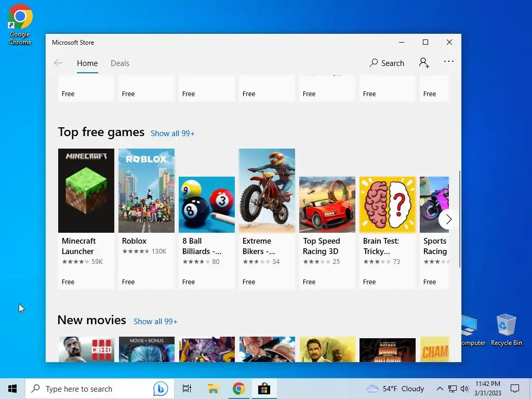Image resolution: width=532 pixels, height=399 pixels.
Task: Select the Minecraft Launcher title text
Action: (x=79, y=246)
